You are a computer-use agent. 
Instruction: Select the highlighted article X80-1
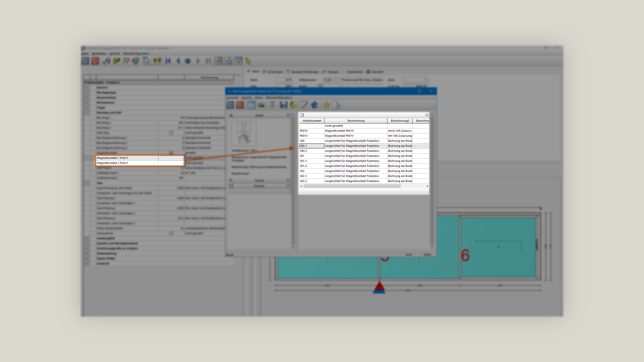pos(312,146)
